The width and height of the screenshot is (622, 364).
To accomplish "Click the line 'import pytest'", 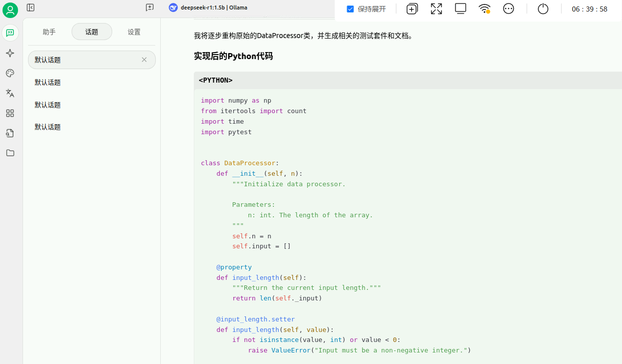I will coord(226,132).
